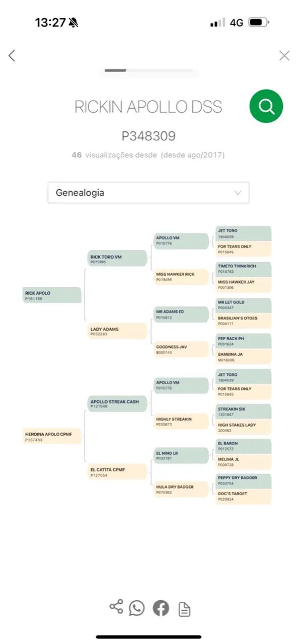Open LADY ADAMS ancestor card
This screenshot has width=297, height=644.
(118, 331)
